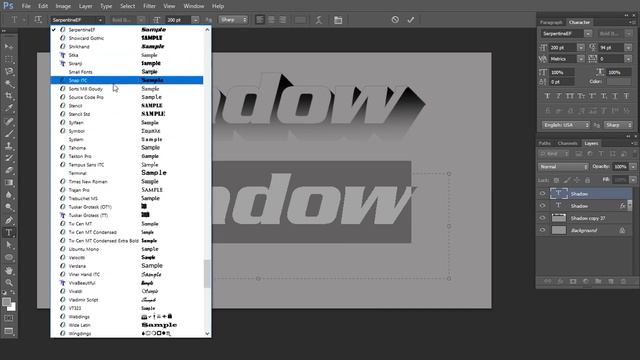
Task: Open the kerning Metrics dropdown
Action: [x=580, y=59]
